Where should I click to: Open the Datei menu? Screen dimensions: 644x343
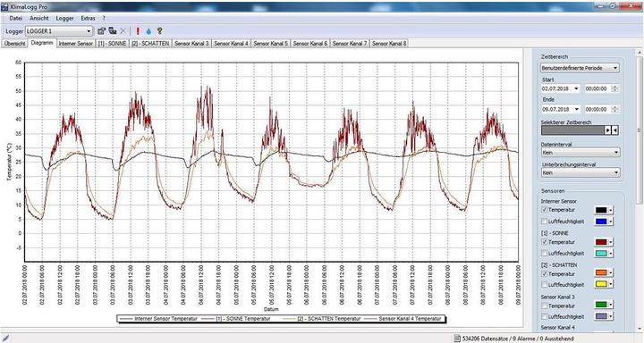pyautogui.click(x=15, y=18)
